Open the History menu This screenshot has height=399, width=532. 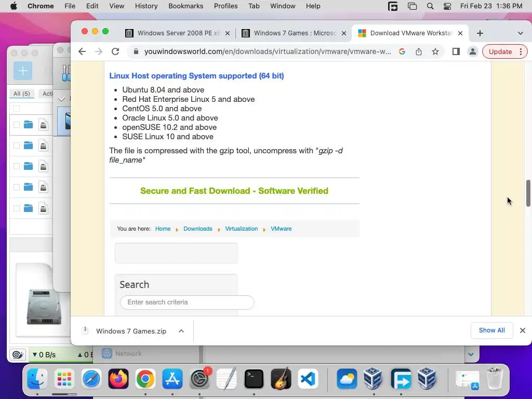coord(146,6)
